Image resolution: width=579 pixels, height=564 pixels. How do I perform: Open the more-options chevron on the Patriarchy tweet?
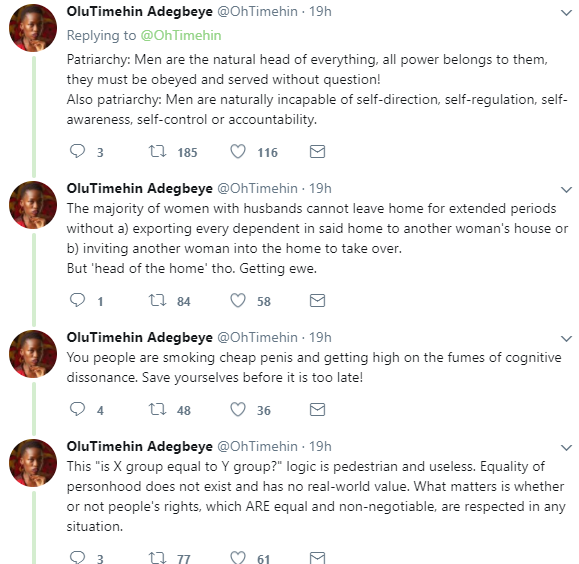pos(566,13)
